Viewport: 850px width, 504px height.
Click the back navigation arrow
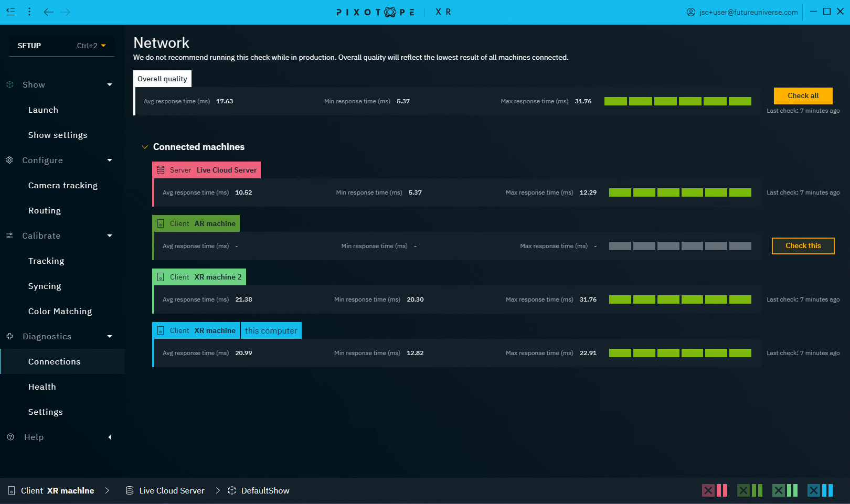point(48,12)
